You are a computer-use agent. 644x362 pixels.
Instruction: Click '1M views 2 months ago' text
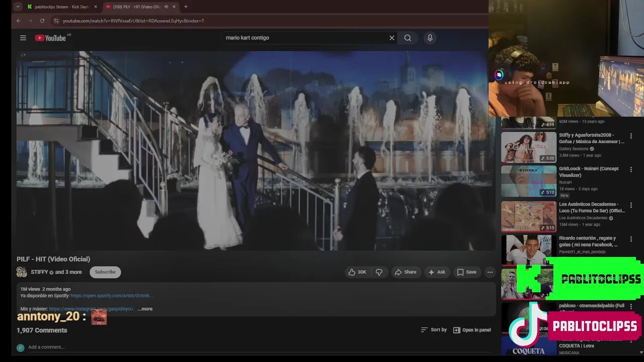point(45,289)
